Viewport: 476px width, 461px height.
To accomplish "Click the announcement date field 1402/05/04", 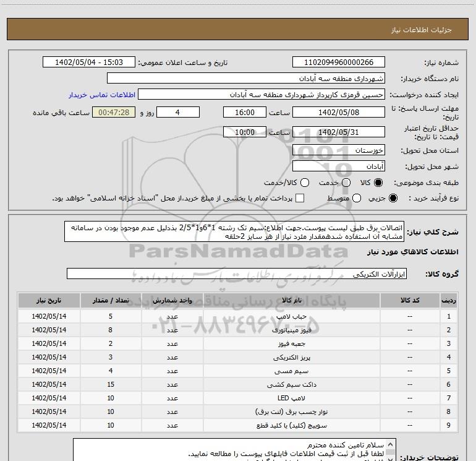I will [x=89, y=62].
